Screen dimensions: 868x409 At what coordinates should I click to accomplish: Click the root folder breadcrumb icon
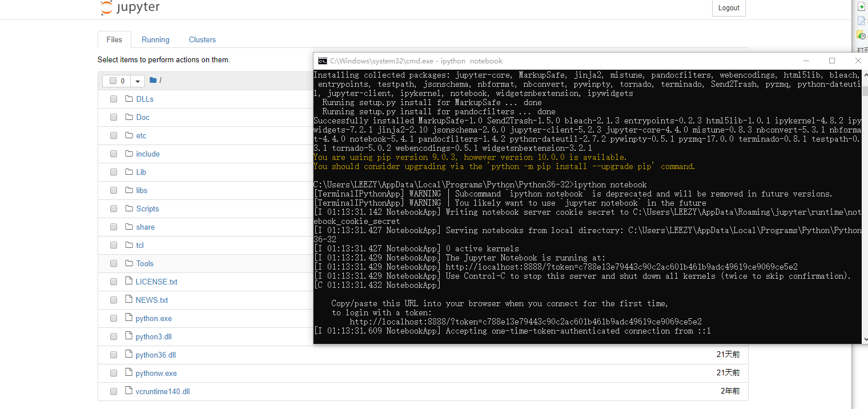coord(153,81)
